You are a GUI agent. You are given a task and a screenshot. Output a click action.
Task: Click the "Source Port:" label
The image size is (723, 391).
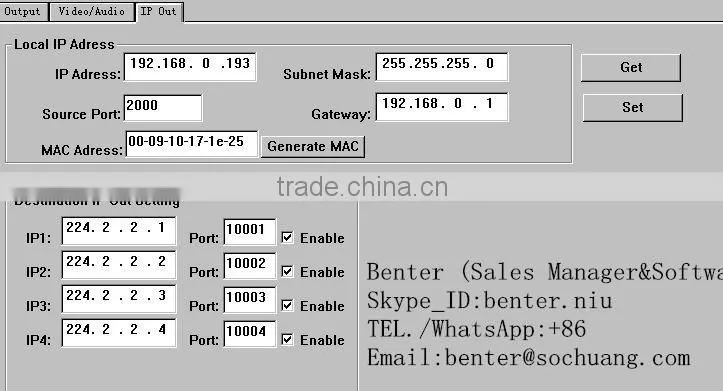click(x=82, y=114)
